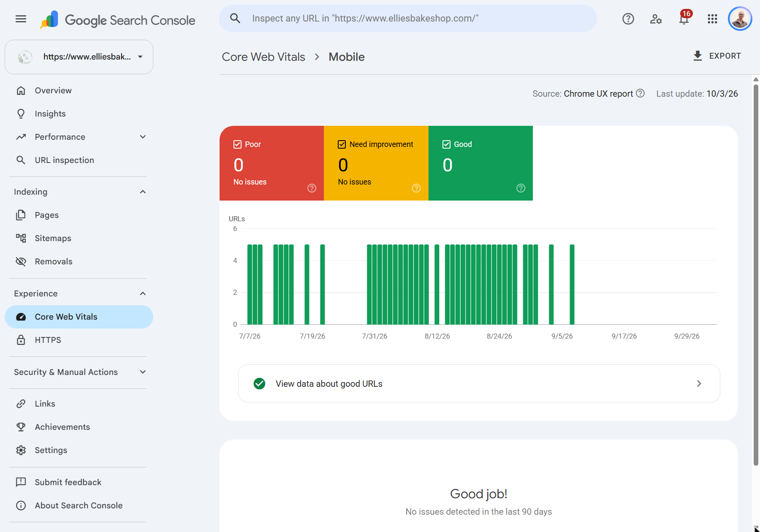Open HTTPS report in sidebar
This screenshot has width=760, height=532.
[79, 340]
